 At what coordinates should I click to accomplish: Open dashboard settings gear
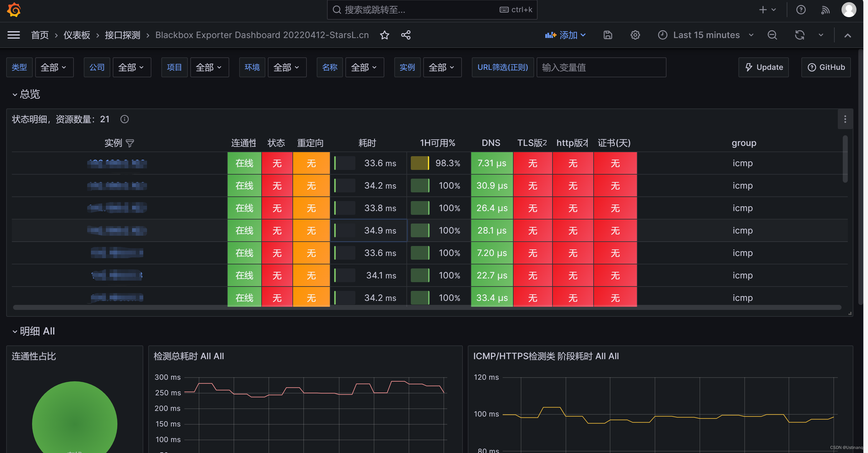635,35
